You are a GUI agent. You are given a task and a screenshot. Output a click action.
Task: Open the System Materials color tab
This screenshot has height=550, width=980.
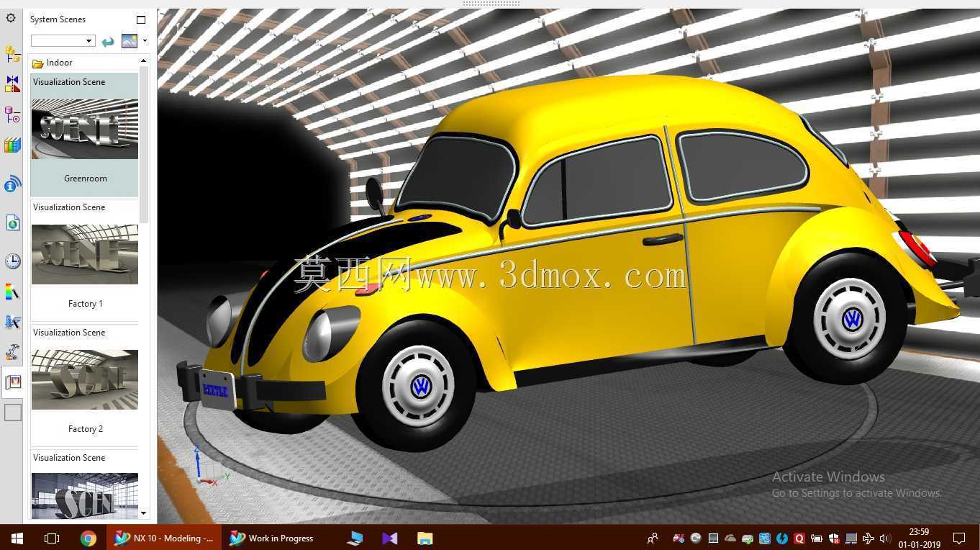(12, 292)
